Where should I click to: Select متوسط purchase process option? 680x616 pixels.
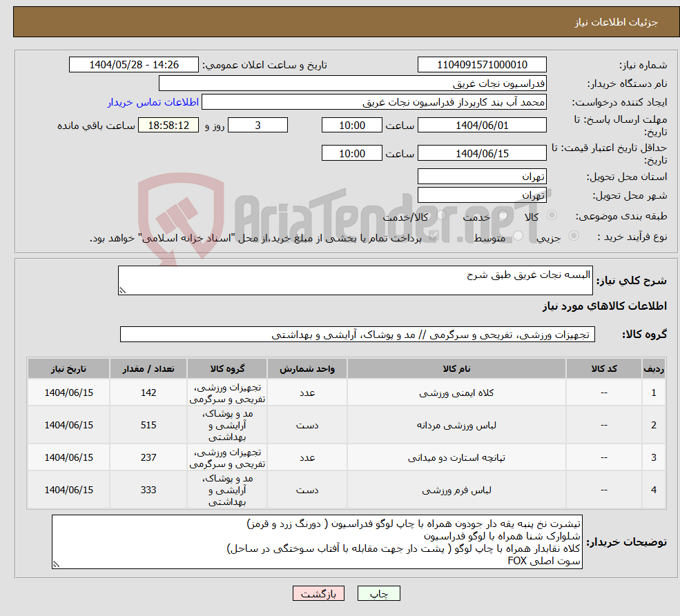[x=518, y=235]
